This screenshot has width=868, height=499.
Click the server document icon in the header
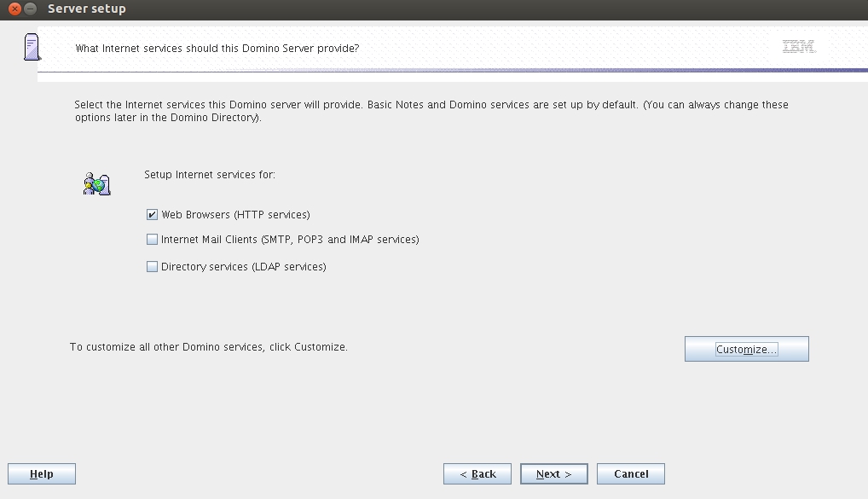(32, 47)
